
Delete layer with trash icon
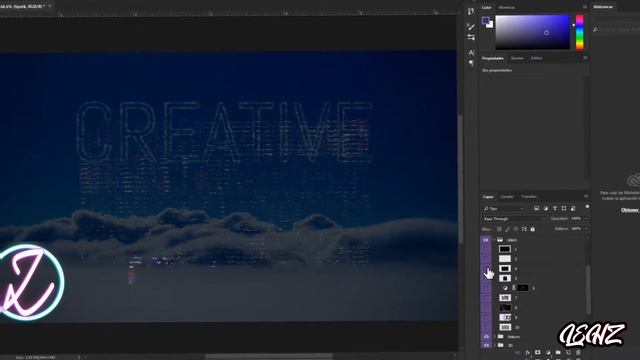click(578, 353)
